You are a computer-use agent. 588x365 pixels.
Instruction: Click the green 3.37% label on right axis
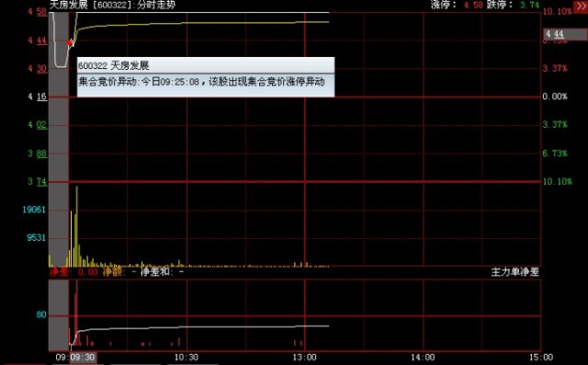(x=555, y=124)
